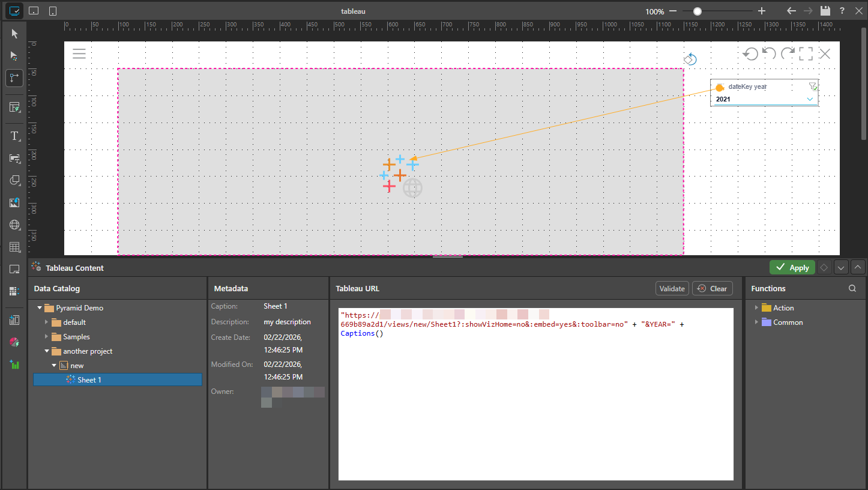Switch to mobile phone layout view
868x490 pixels.
point(53,11)
